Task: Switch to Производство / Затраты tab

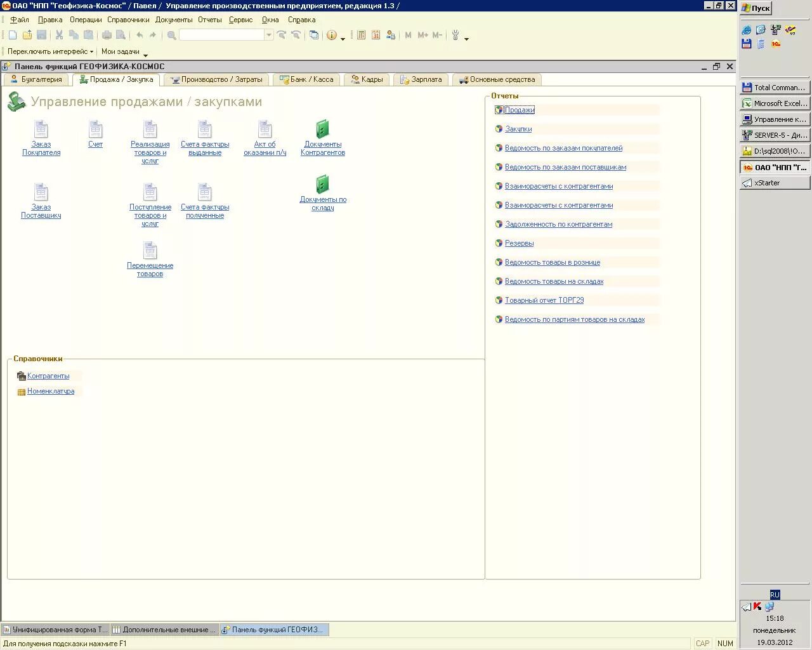Action: 216,79
